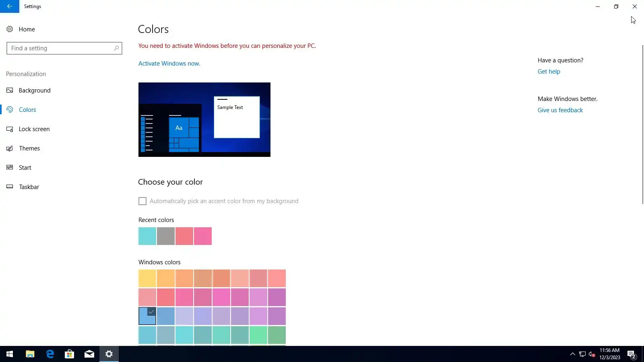Open the taskbar clock showing 11:56 AM
The width and height of the screenshot is (644, 362).
pyautogui.click(x=609, y=354)
